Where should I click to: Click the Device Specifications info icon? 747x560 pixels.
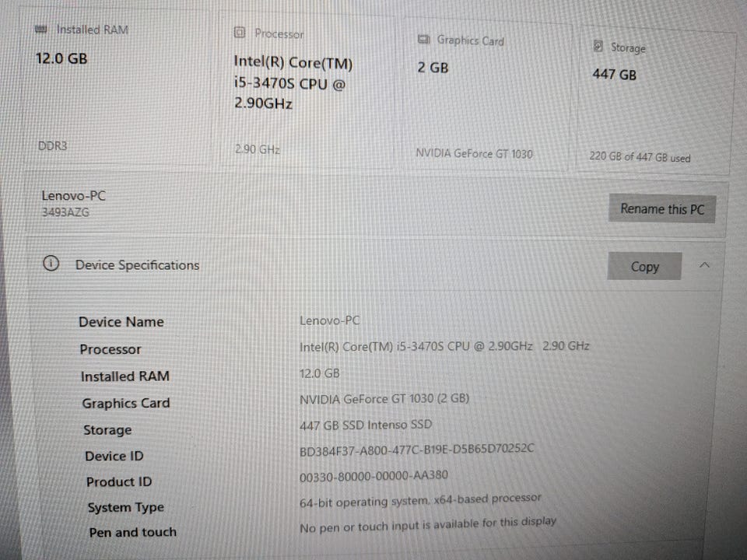[x=51, y=264]
